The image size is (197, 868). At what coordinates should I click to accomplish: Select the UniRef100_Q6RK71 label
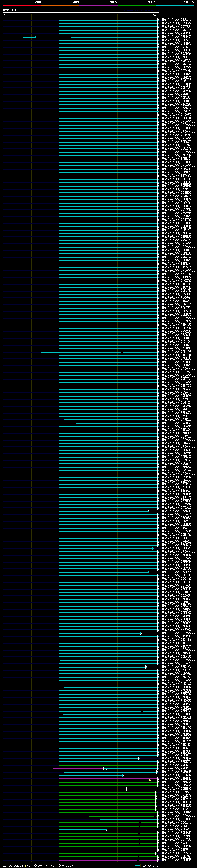(177, 78)
